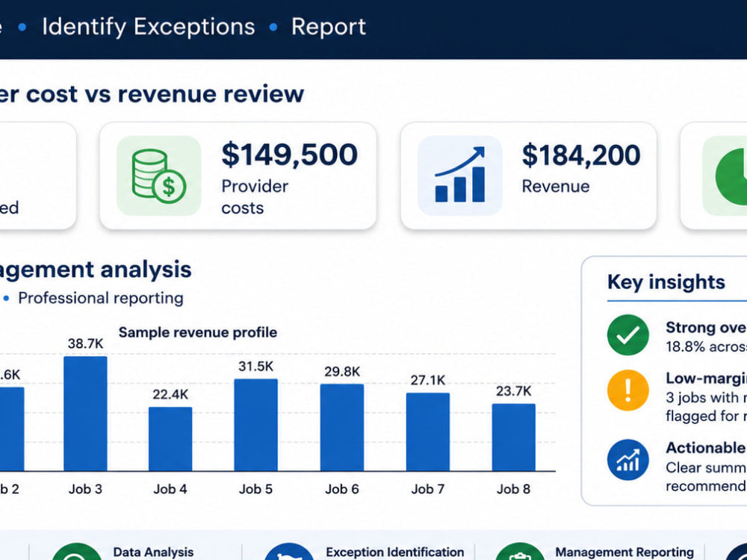This screenshot has height=560, width=747.
Task: Click the Job 4 bar in chart
Action: pos(170,438)
